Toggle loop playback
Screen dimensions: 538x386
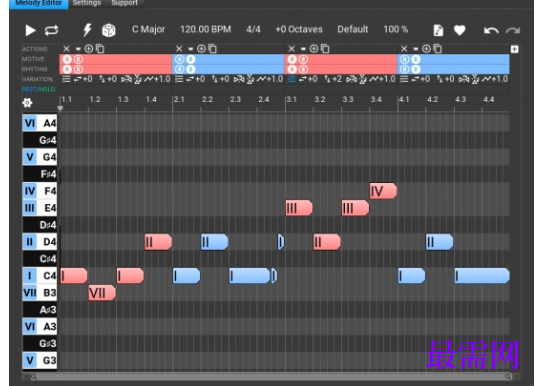pos(51,30)
